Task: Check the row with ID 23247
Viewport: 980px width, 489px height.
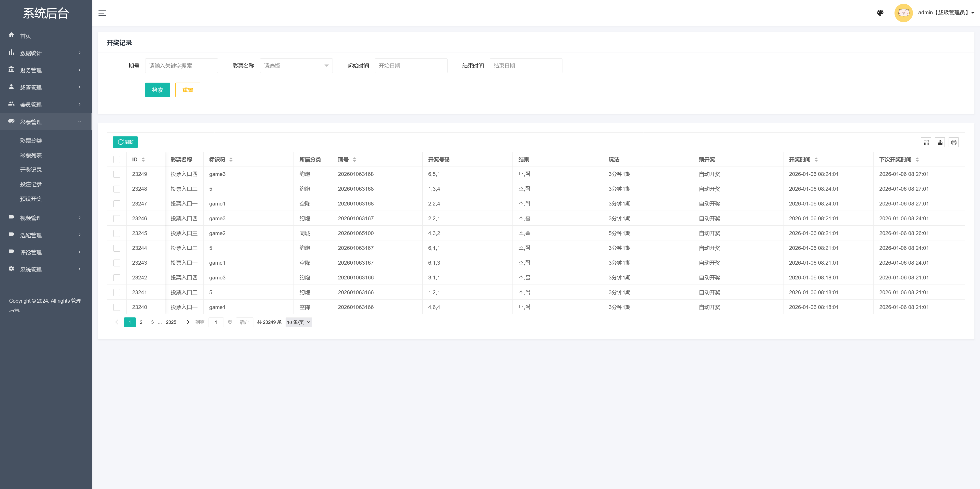Action: [x=117, y=204]
